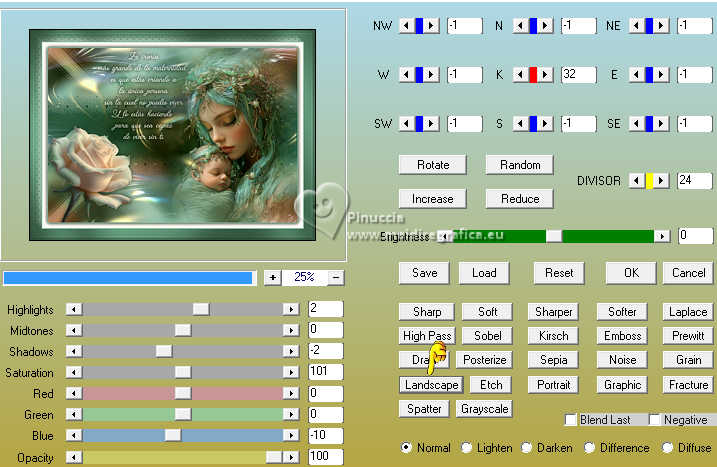Apply the Sobel preset
Viewport: 717px width, 467px height.
click(487, 336)
